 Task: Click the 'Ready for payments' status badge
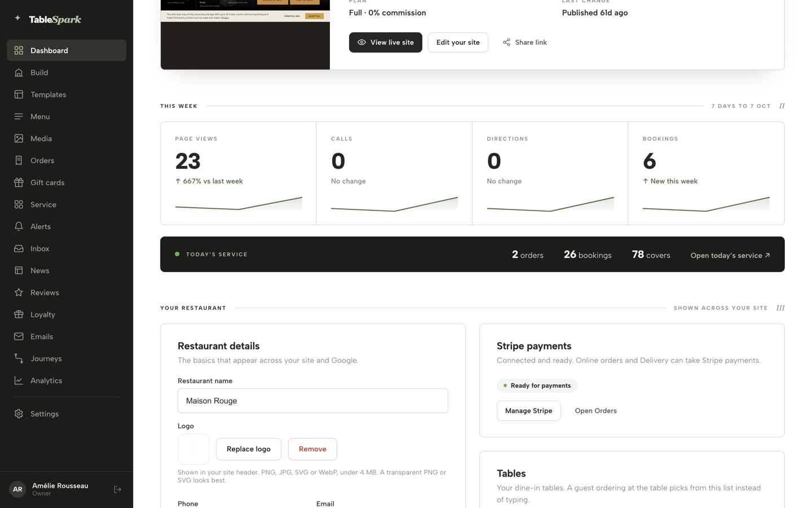coord(537,386)
